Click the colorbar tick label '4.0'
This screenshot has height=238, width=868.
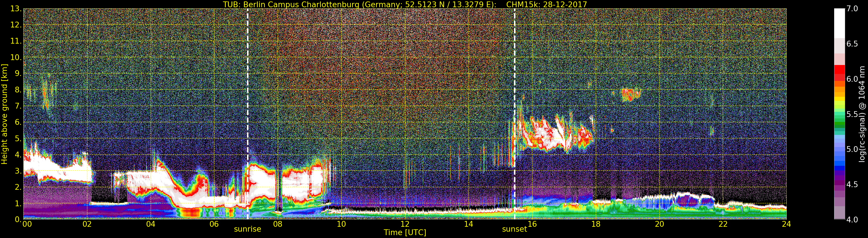coord(852,220)
